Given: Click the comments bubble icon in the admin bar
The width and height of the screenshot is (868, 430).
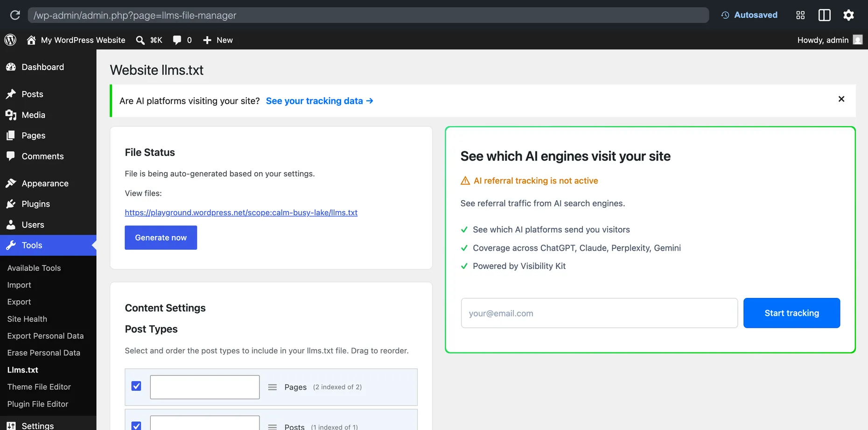Looking at the screenshot, I should (x=177, y=40).
